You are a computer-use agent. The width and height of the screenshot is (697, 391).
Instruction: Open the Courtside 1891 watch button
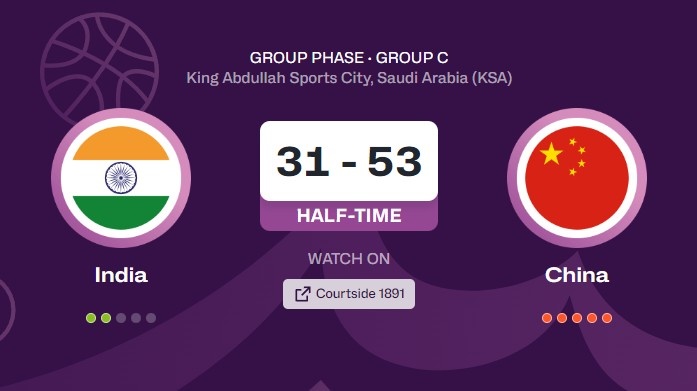(349, 294)
